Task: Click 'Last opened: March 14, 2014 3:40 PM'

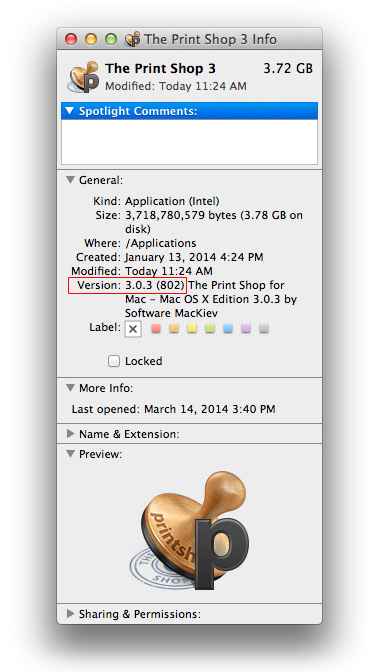Action: pos(174,409)
